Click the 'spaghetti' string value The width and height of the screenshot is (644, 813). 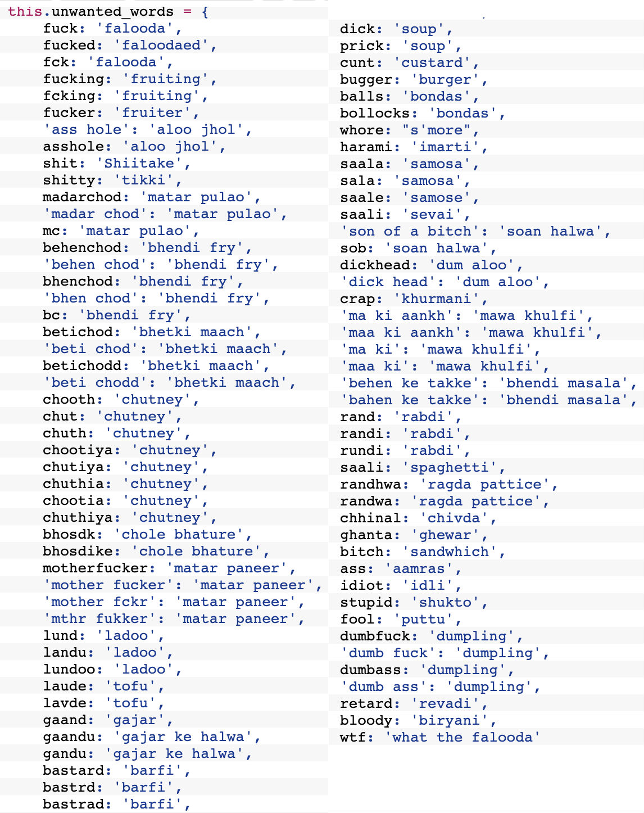click(449, 467)
